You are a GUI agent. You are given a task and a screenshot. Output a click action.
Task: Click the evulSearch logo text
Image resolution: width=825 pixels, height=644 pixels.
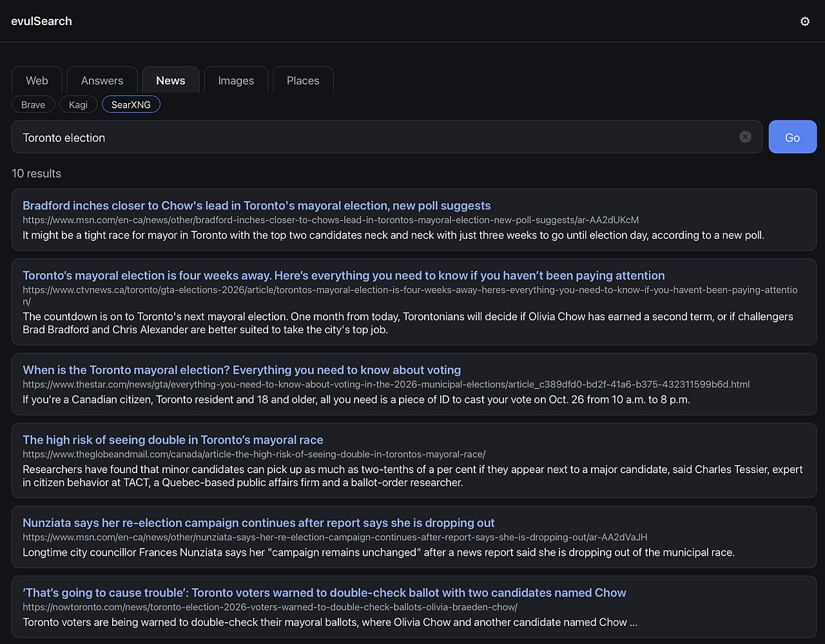41,21
